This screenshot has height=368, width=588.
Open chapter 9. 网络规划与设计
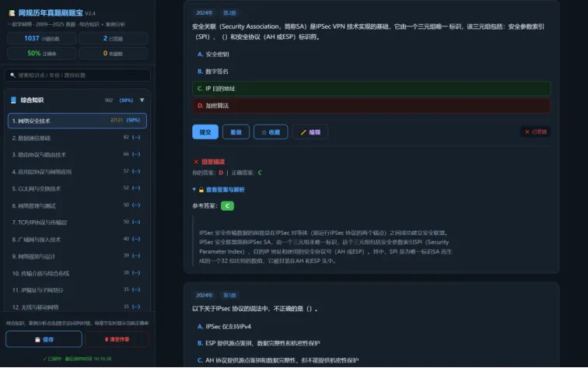tap(77, 256)
